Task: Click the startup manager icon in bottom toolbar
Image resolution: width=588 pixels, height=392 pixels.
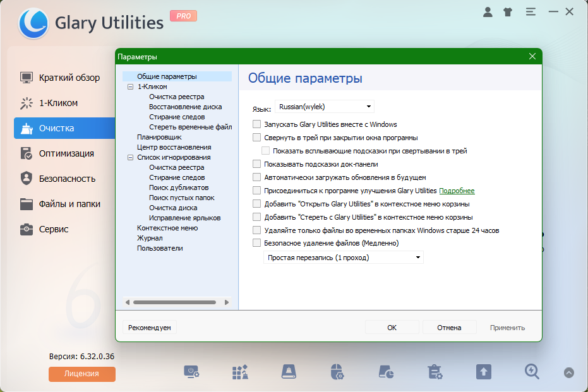Action: click(191, 372)
